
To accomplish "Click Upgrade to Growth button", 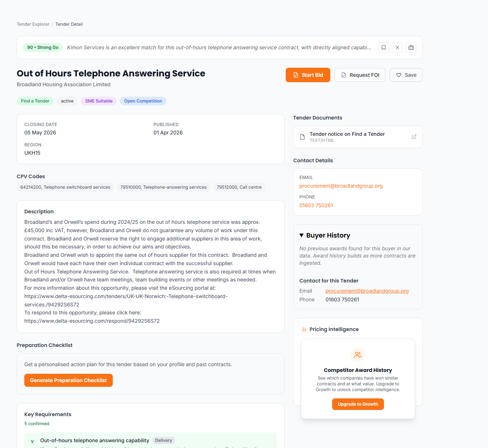I will [358, 404].
